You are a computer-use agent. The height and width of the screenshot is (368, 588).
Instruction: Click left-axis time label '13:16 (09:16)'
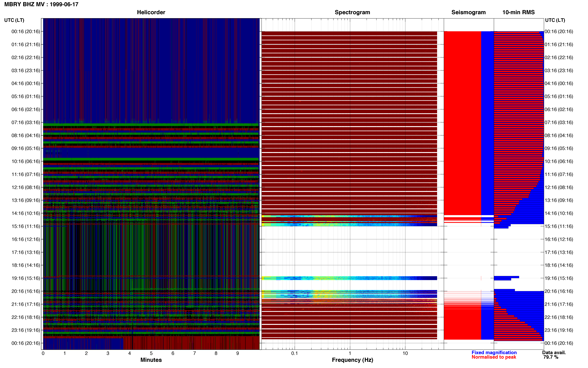pos(26,200)
